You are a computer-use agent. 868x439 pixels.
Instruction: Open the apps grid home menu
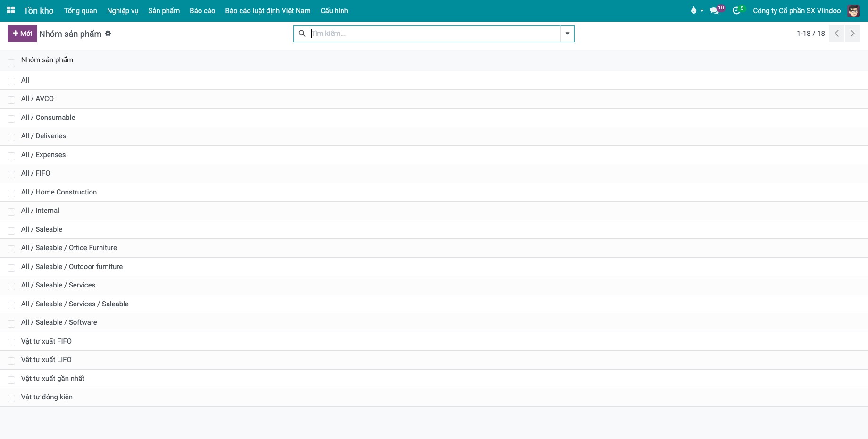click(11, 10)
